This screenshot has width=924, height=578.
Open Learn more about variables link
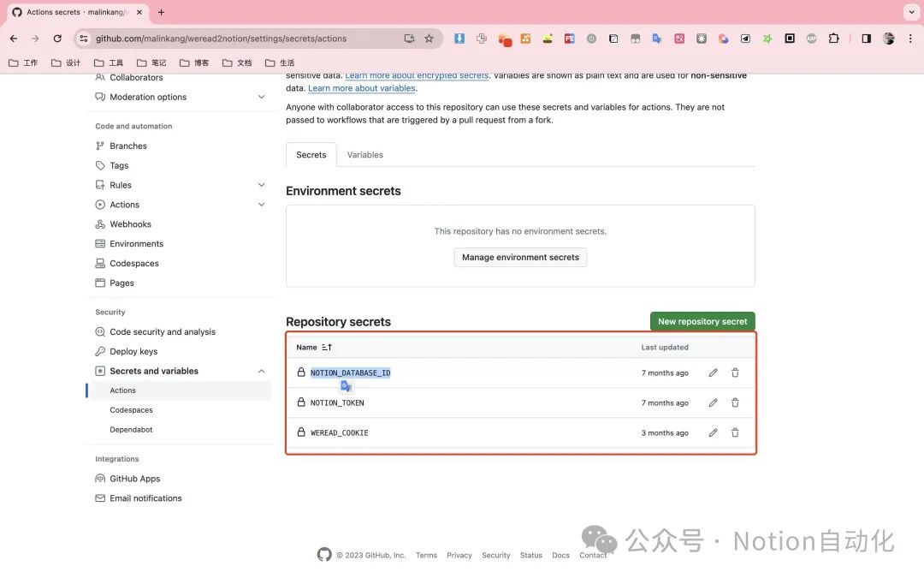(362, 88)
